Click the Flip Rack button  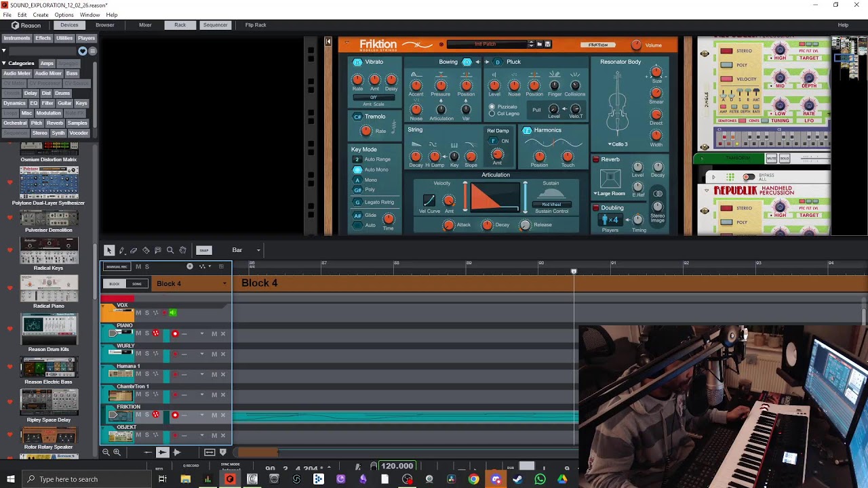[x=256, y=25]
